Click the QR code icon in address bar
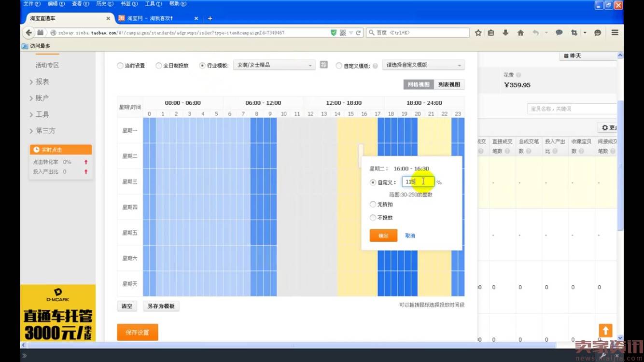The image size is (644, 362). [x=343, y=33]
